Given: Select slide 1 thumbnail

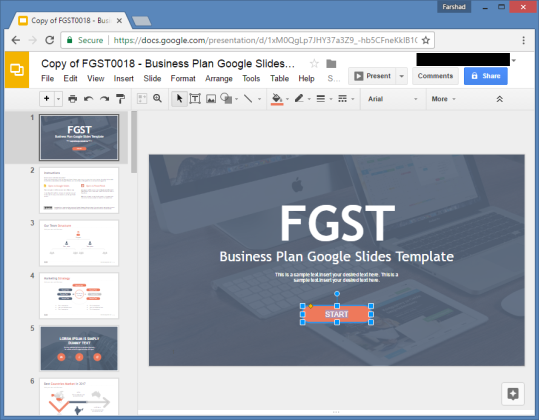Looking at the screenshot, I should (79, 137).
